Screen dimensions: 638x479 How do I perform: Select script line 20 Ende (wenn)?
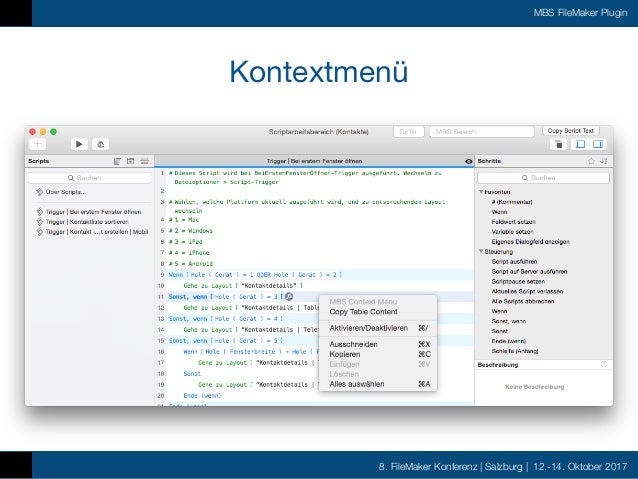click(x=202, y=396)
